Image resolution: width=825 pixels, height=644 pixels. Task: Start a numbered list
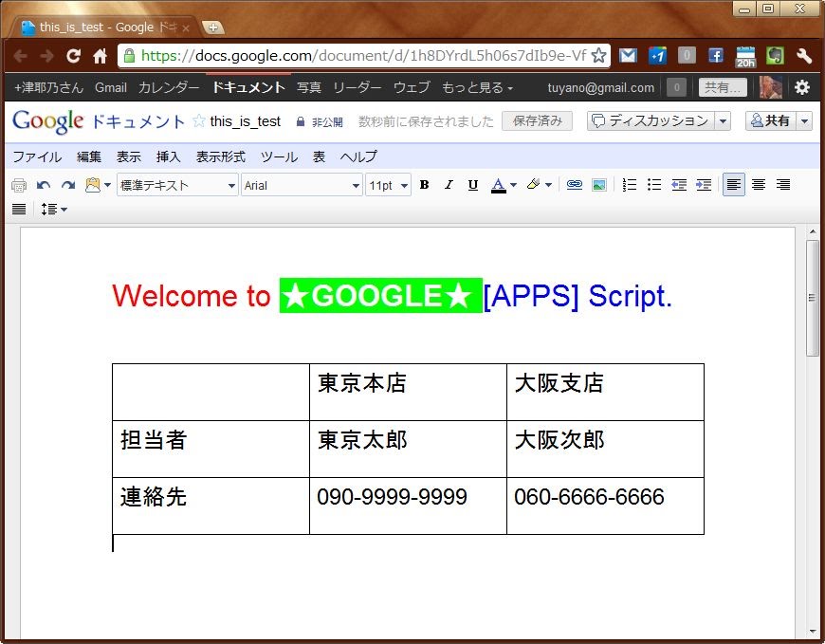629,185
